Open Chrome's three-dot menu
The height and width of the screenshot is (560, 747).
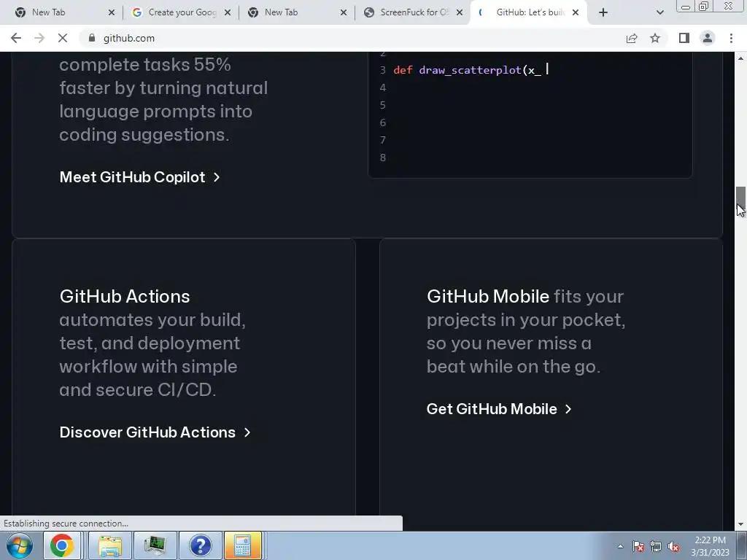click(731, 38)
